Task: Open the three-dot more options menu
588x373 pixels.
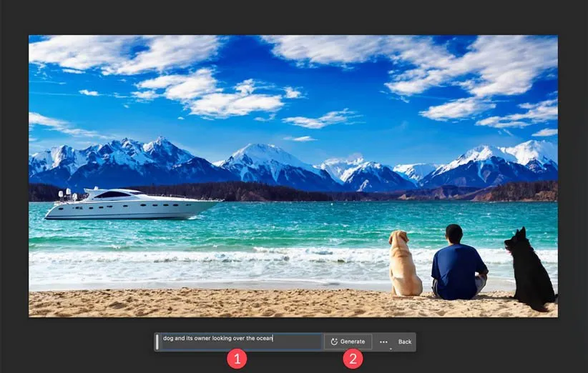Action: pos(383,342)
